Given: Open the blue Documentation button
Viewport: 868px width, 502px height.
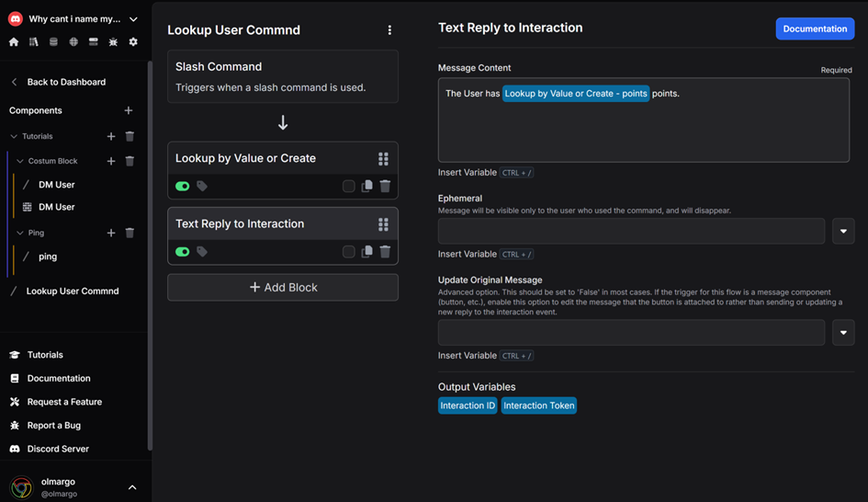Looking at the screenshot, I should (x=815, y=29).
